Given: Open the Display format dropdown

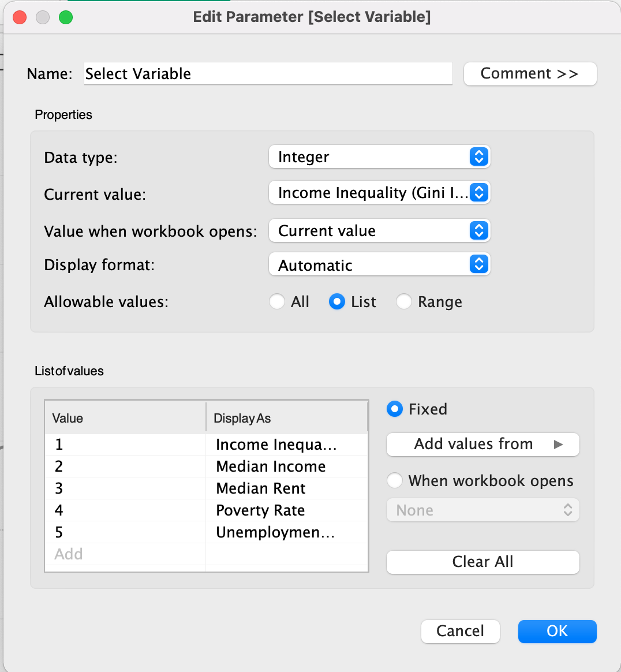Looking at the screenshot, I should 379,264.
